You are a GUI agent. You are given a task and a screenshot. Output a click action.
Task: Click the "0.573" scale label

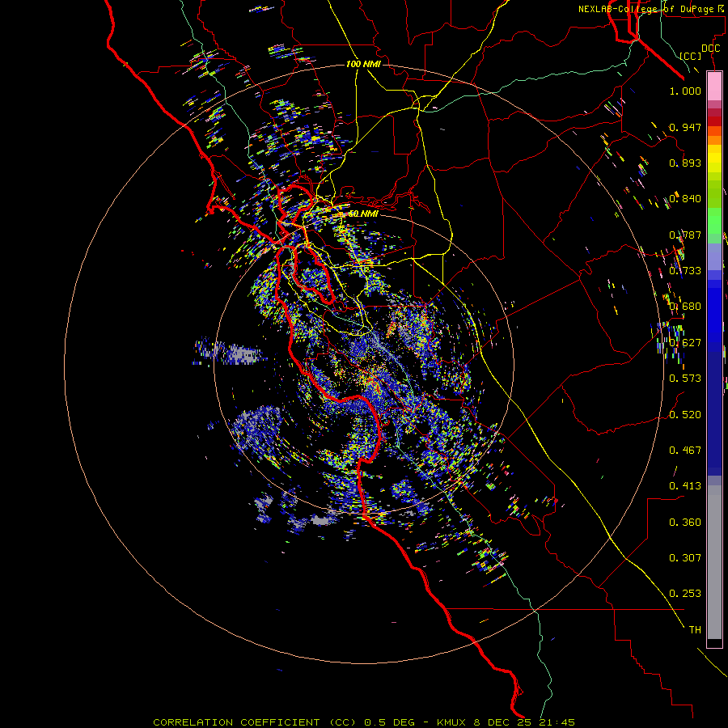685,378
